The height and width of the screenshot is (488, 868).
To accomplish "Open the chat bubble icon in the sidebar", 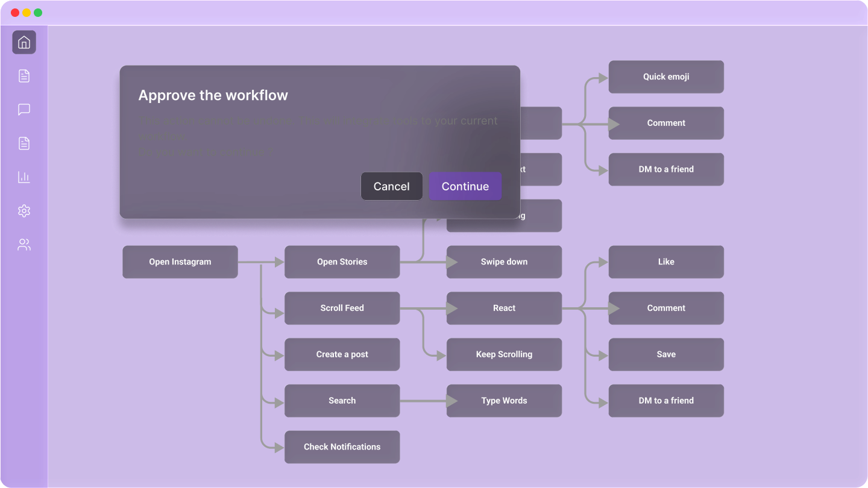I will click(24, 110).
